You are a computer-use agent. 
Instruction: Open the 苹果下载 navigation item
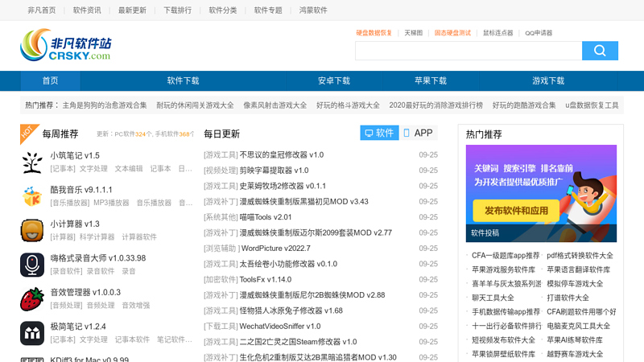(x=431, y=81)
